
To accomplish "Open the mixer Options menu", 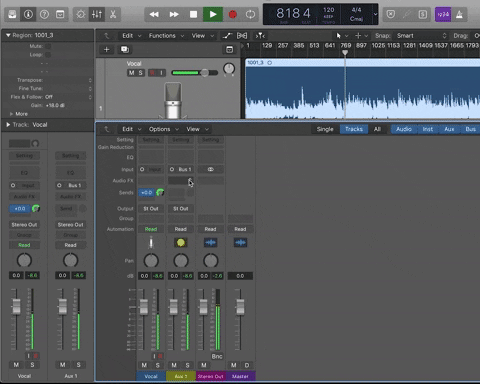I will click(163, 129).
